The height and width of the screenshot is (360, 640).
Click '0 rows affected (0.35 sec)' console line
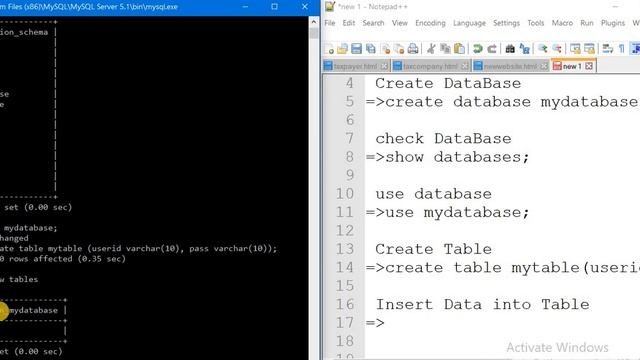(63, 259)
